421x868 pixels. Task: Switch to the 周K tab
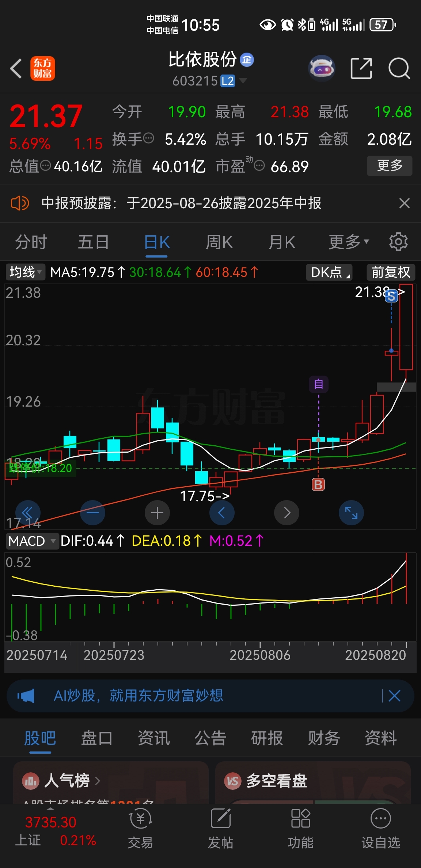click(219, 242)
